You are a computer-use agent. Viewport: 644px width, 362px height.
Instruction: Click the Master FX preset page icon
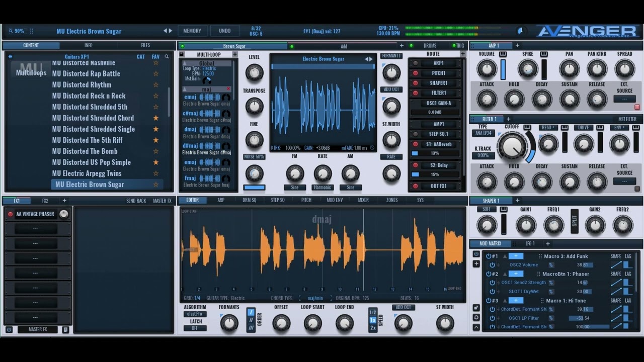pyautogui.click(x=65, y=330)
